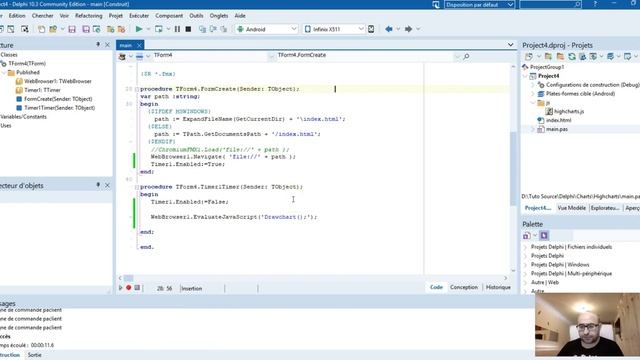Collapse the Published node in Structure
Image resolution: width=640 pixels, height=360 pixels.
coord(4,73)
